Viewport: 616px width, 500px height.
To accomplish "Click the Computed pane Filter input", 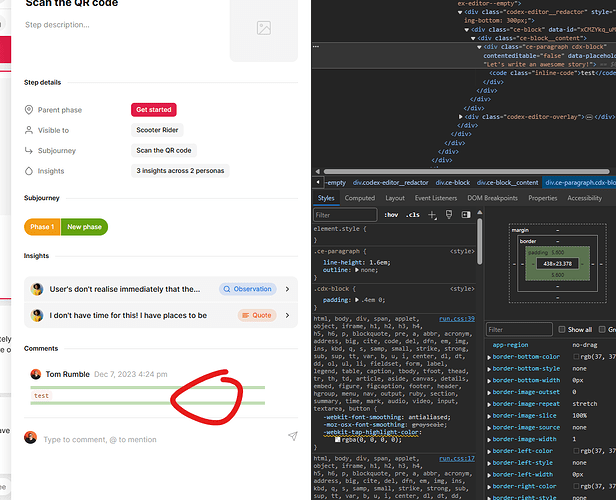I will (x=519, y=329).
